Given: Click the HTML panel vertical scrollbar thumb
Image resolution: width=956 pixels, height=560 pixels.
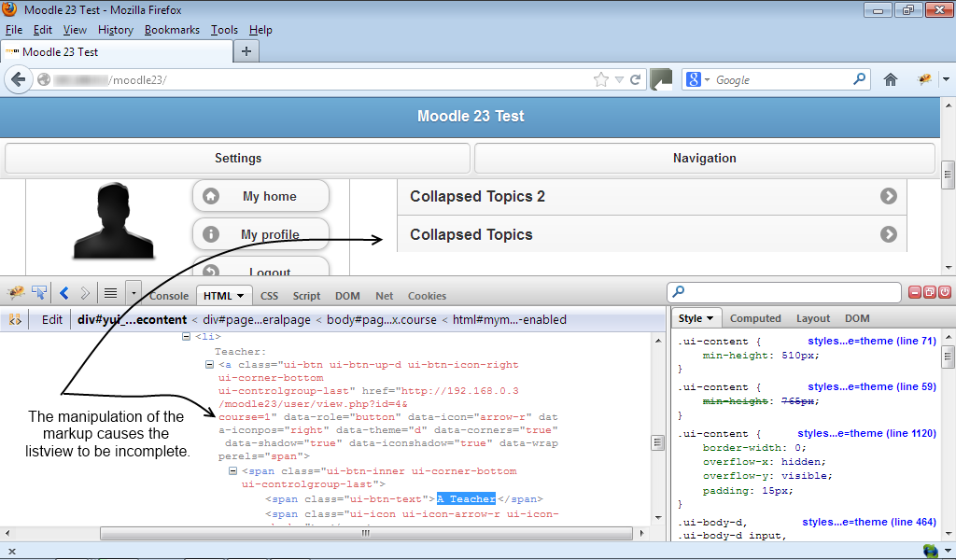Looking at the screenshot, I should (657, 442).
